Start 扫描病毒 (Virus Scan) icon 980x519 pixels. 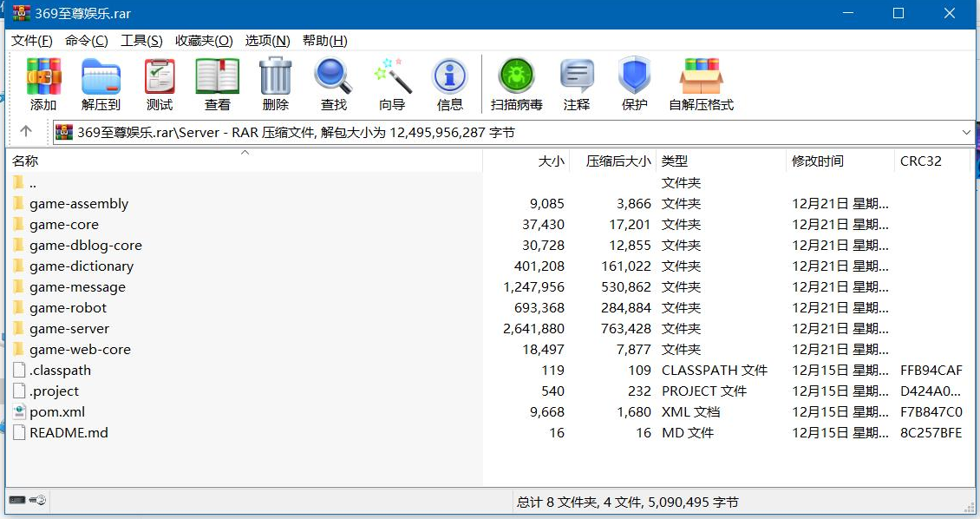coord(516,82)
